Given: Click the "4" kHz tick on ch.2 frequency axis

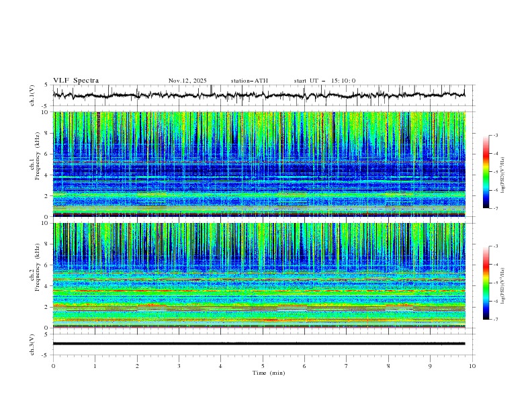Looking at the screenshot, I should (x=47, y=286).
